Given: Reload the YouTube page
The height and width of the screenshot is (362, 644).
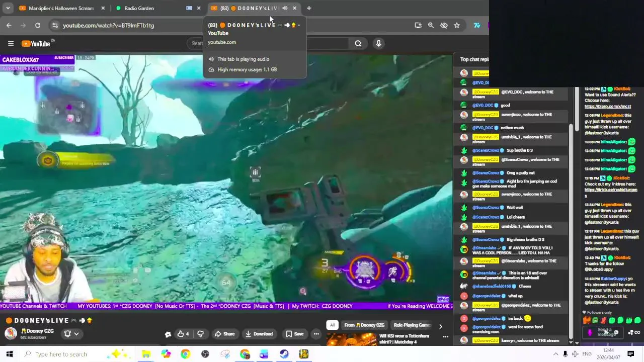Looking at the screenshot, I should (x=38, y=25).
